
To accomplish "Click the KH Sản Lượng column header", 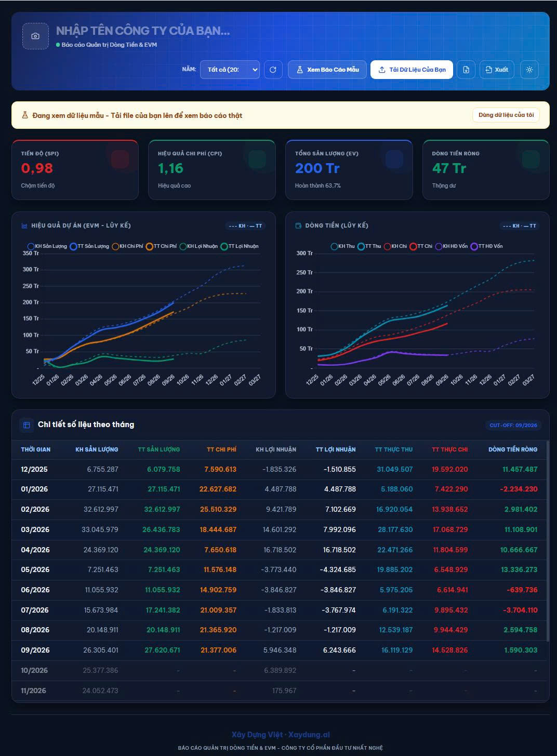I will click(x=97, y=449).
